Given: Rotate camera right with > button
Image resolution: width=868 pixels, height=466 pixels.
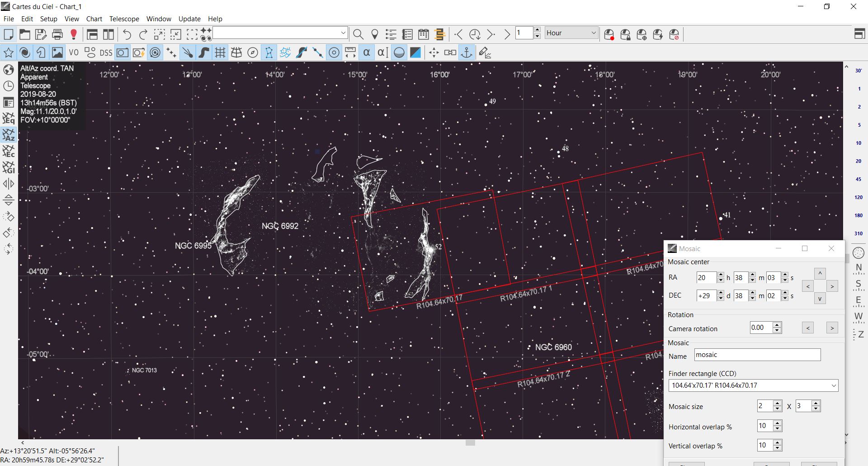Looking at the screenshot, I should 832,328.
